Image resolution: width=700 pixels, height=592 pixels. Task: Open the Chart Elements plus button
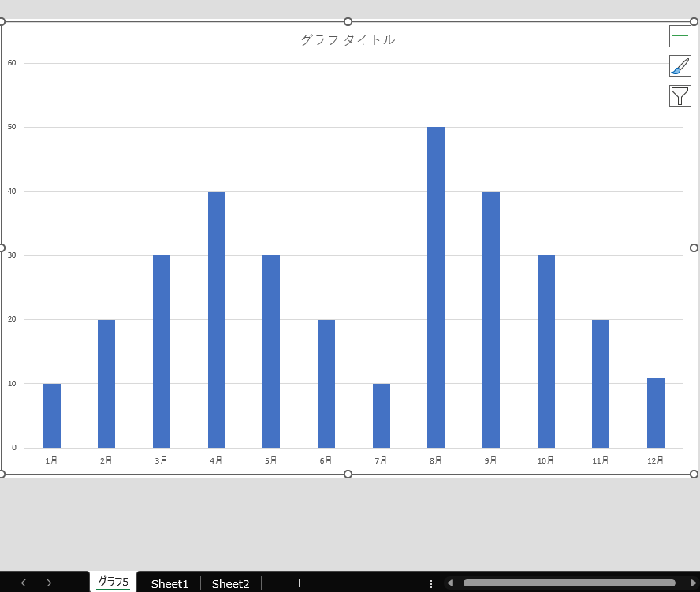(680, 36)
